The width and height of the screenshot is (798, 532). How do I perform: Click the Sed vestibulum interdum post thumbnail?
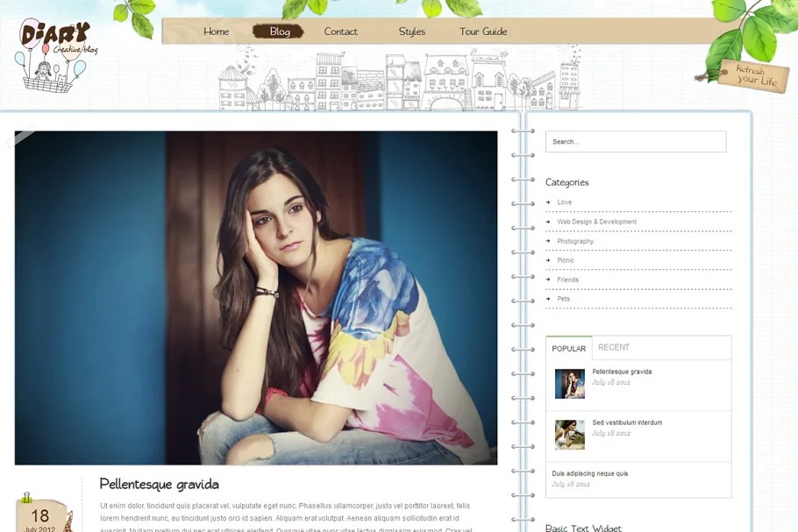point(569,434)
